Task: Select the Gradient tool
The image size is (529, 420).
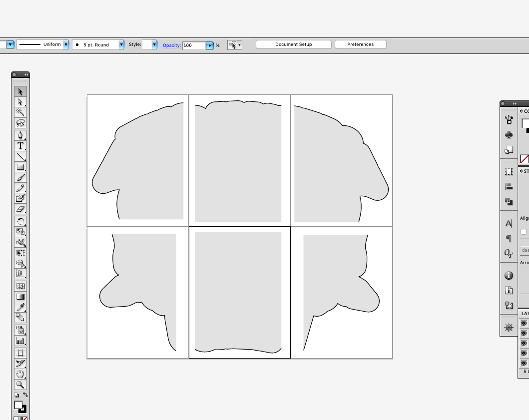Action: pyautogui.click(x=20, y=296)
